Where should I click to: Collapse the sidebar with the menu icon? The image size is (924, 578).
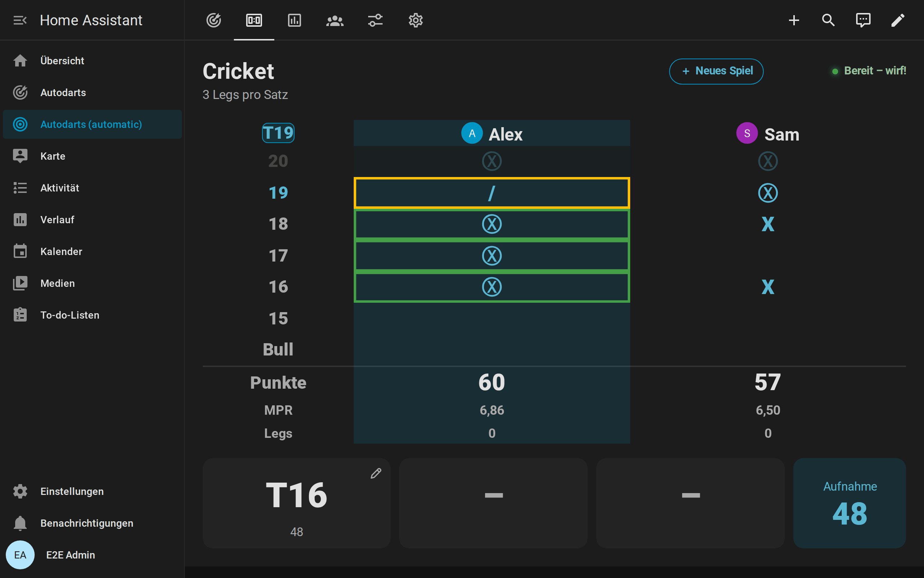(20, 20)
